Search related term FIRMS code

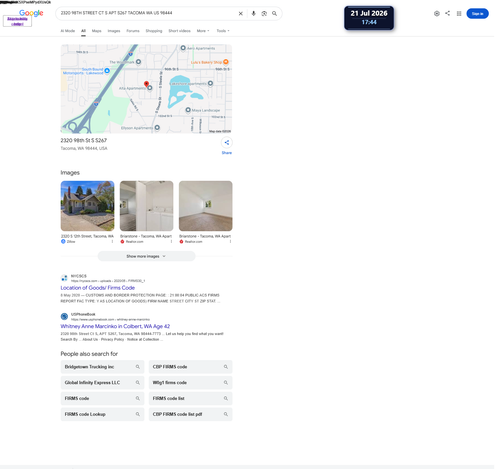[102, 398]
